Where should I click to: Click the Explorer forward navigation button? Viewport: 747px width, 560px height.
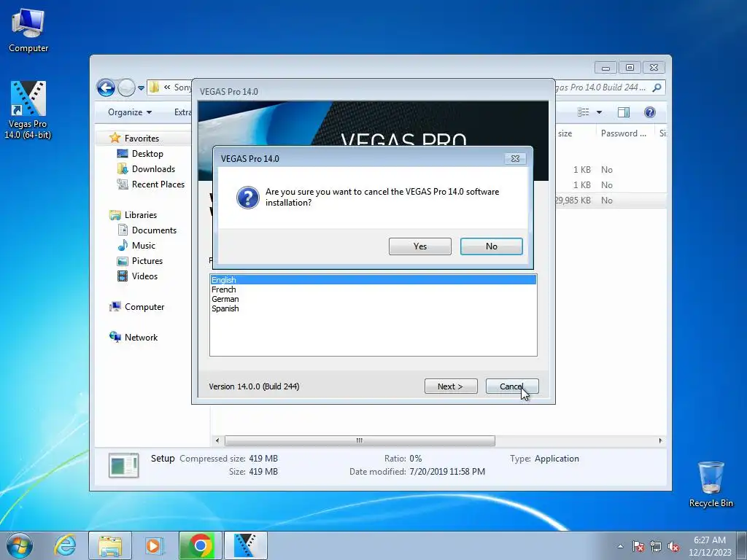point(126,87)
